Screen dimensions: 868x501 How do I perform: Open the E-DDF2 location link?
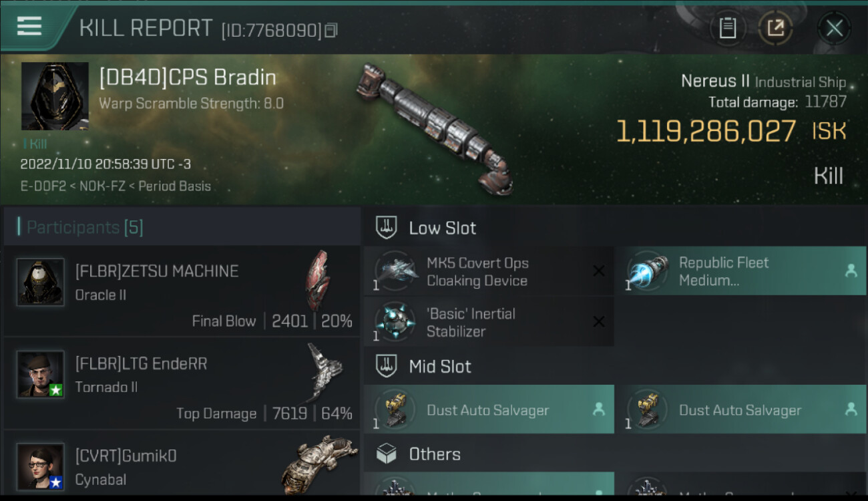click(x=43, y=186)
